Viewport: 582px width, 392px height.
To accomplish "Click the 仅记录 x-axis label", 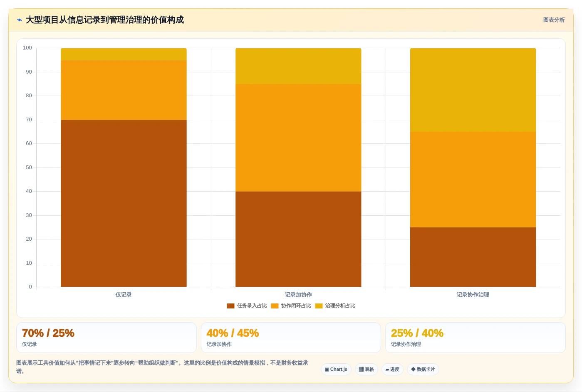I will pos(124,295).
